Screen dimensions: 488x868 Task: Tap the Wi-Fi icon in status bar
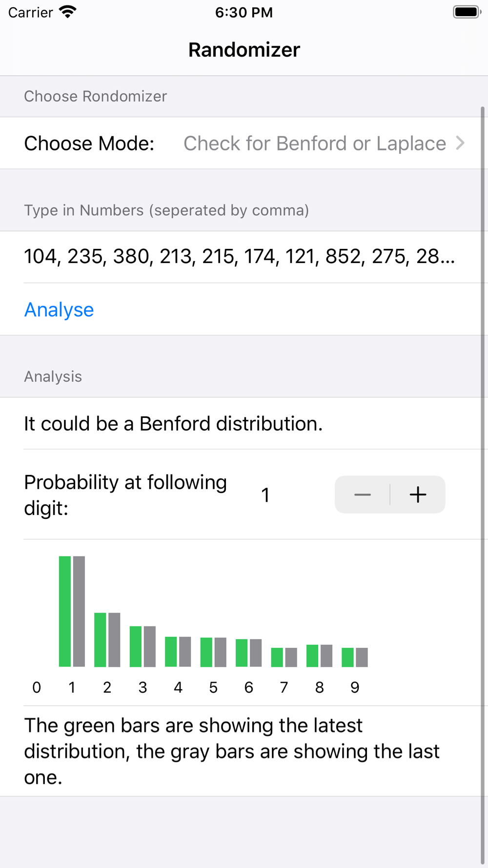pyautogui.click(x=68, y=12)
